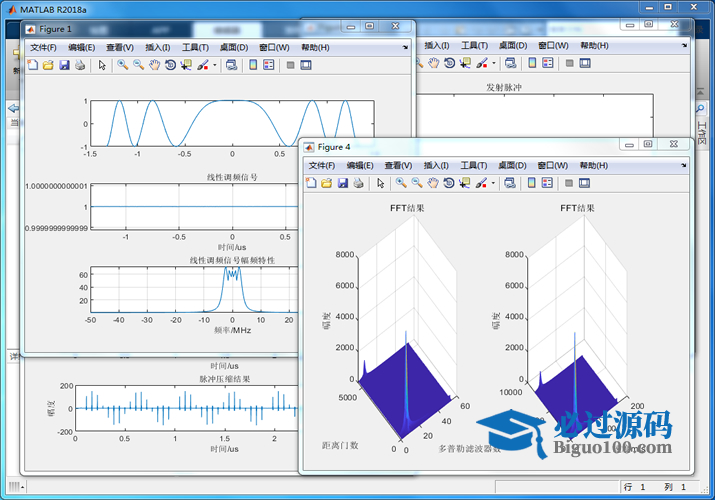Open file icon in Figure 4 toolbar

[326, 183]
